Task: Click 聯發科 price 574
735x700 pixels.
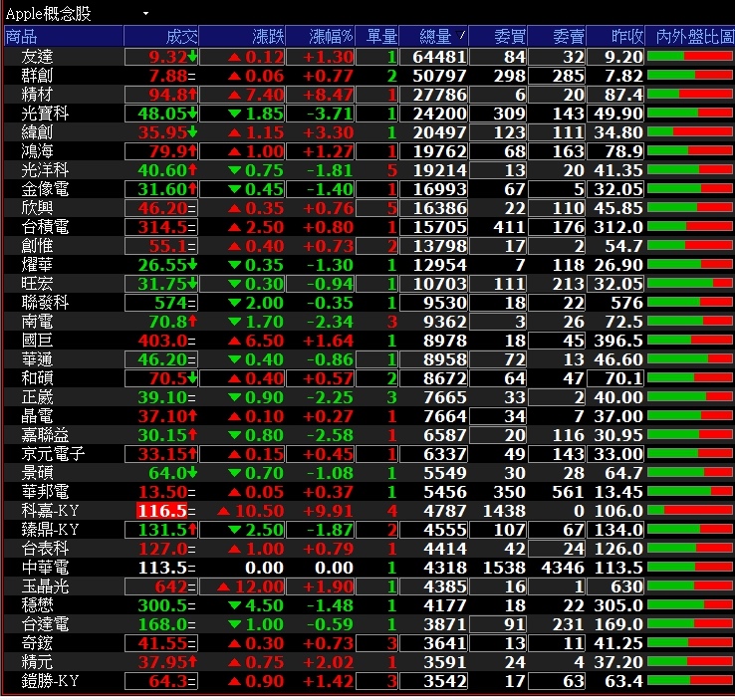Action: (171, 303)
